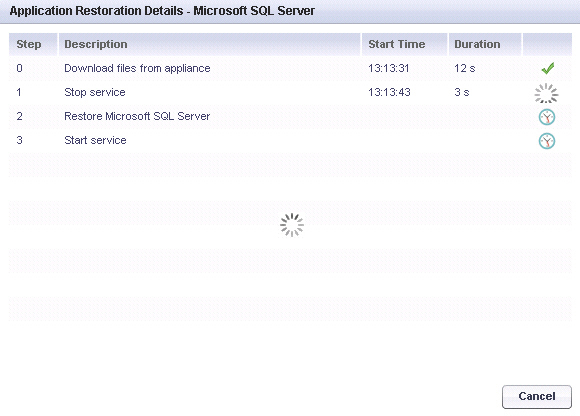This screenshot has width=580, height=416.
Task: Click the Start Time column header
Action: tap(404, 44)
